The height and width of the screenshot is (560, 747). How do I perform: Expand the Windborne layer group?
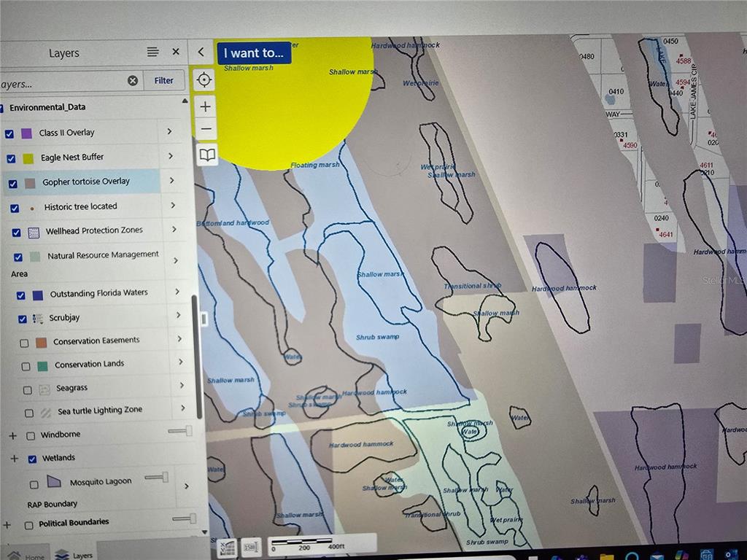point(12,435)
